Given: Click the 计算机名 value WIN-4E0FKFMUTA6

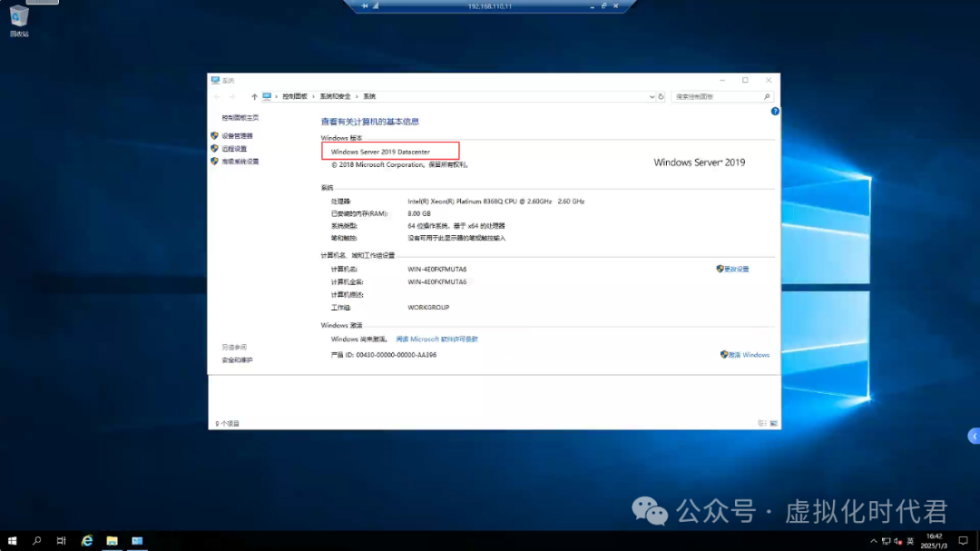Looking at the screenshot, I should click(437, 270).
